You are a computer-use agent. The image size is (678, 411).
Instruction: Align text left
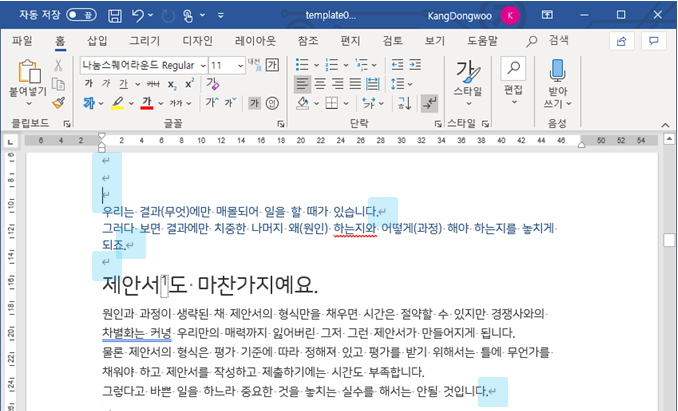pyautogui.click(x=302, y=83)
